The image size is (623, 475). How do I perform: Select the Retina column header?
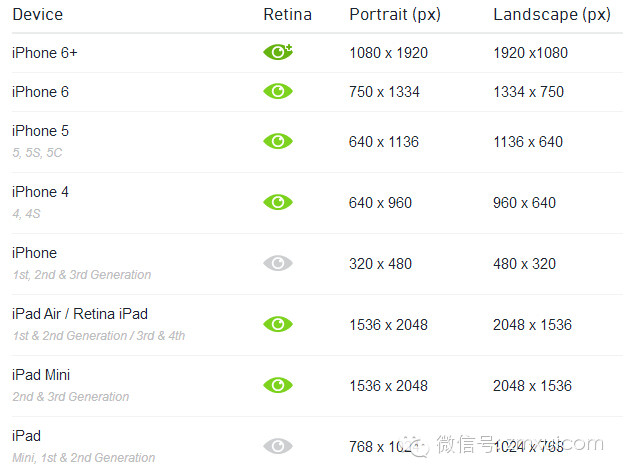tap(287, 14)
